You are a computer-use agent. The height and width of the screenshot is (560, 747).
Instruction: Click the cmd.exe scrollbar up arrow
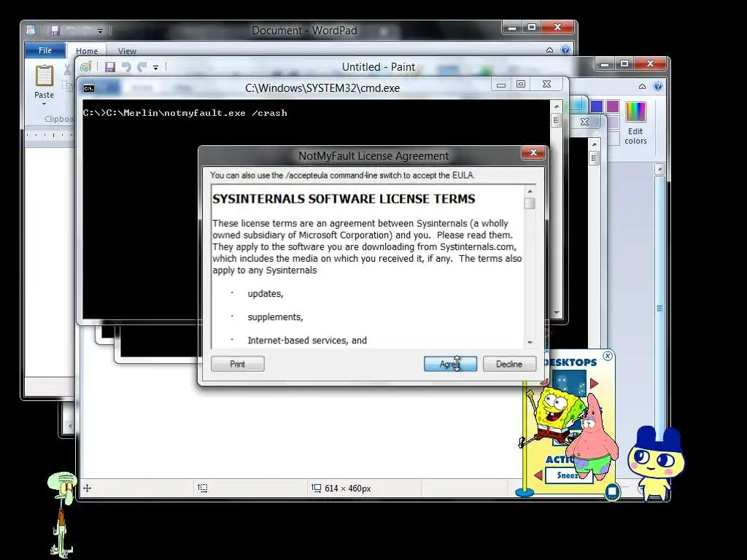pos(556,106)
